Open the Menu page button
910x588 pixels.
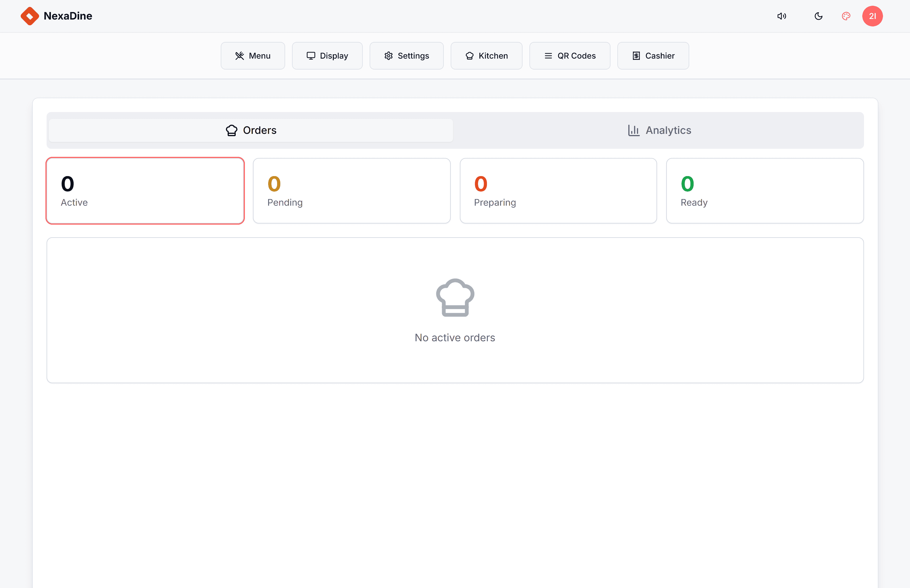[253, 56]
